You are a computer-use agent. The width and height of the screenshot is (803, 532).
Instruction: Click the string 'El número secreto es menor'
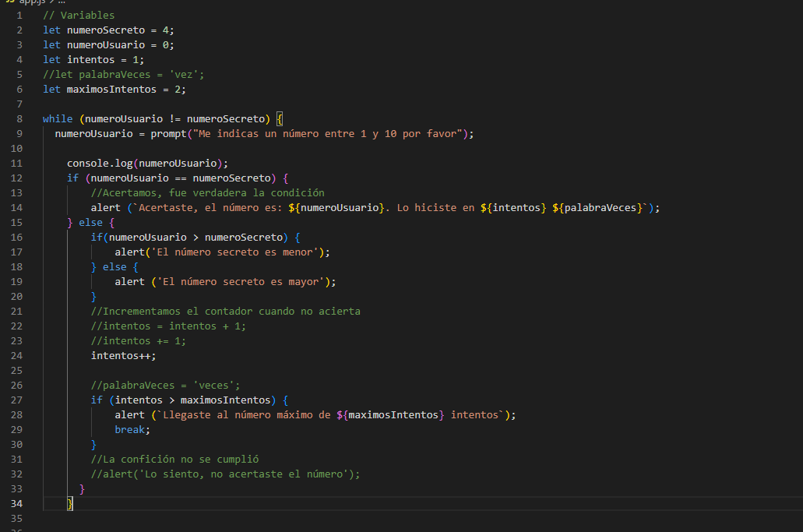(234, 252)
